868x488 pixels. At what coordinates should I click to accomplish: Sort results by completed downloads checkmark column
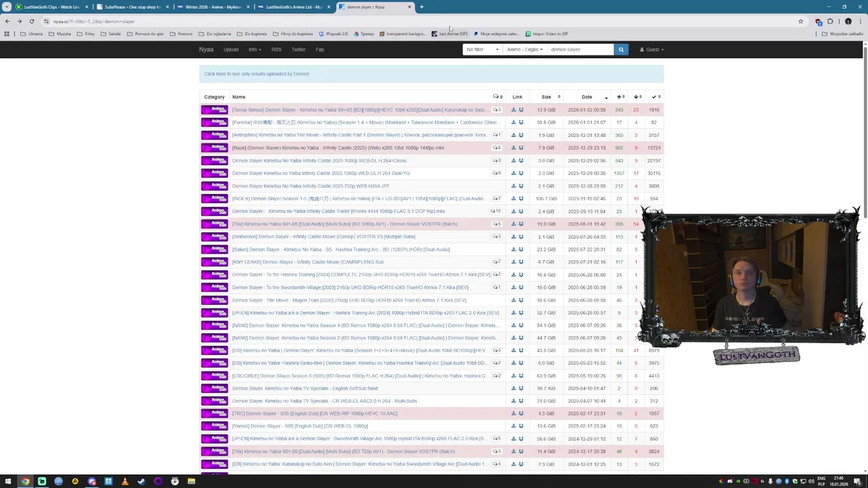tap(655, 97)
